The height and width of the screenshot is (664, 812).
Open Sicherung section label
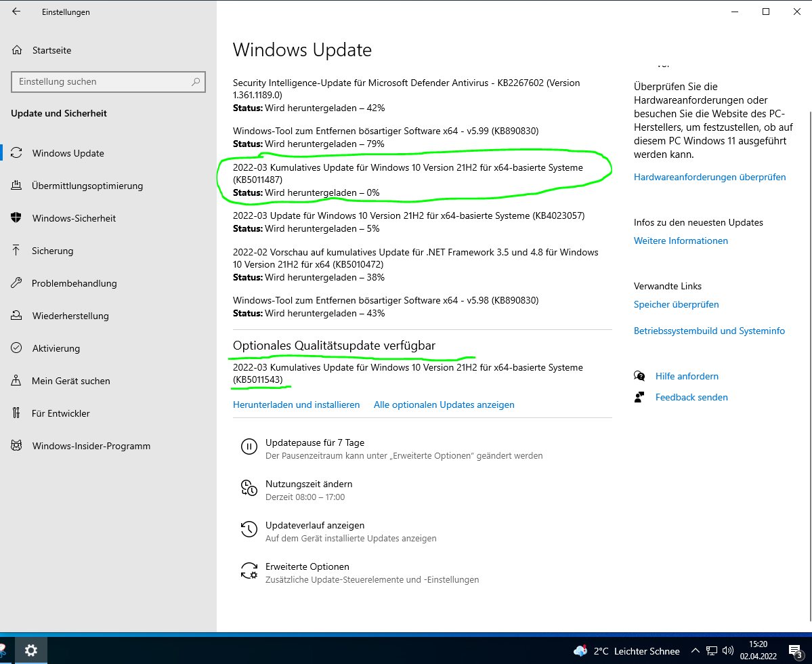(x=52, y=251)
